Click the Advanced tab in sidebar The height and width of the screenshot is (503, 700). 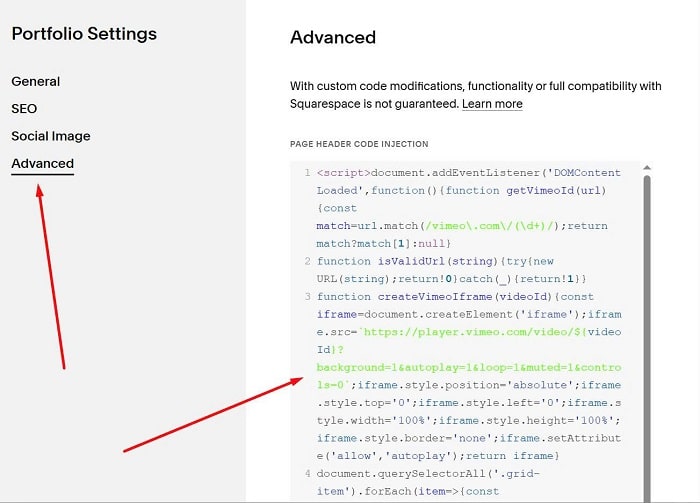(43, 164)
